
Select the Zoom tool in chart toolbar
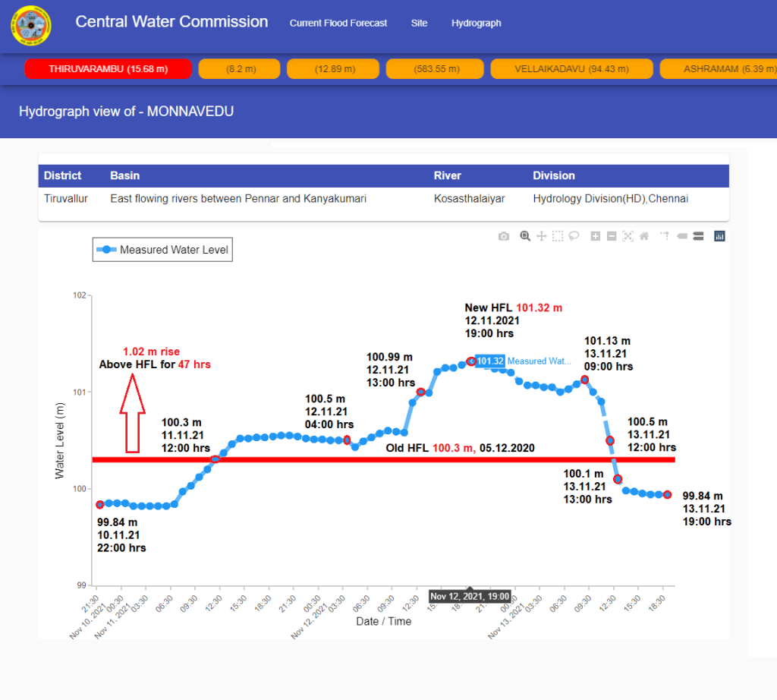524,236
